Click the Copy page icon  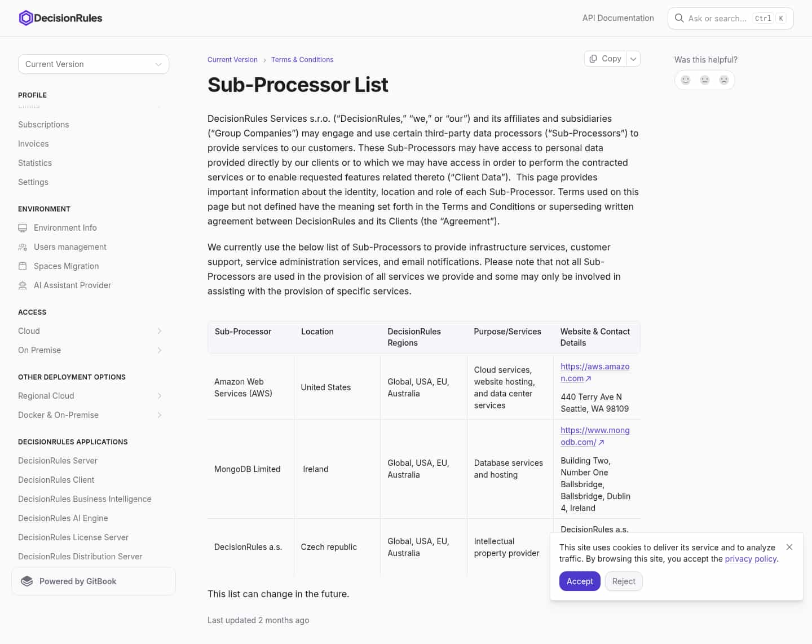click(593, 59)
